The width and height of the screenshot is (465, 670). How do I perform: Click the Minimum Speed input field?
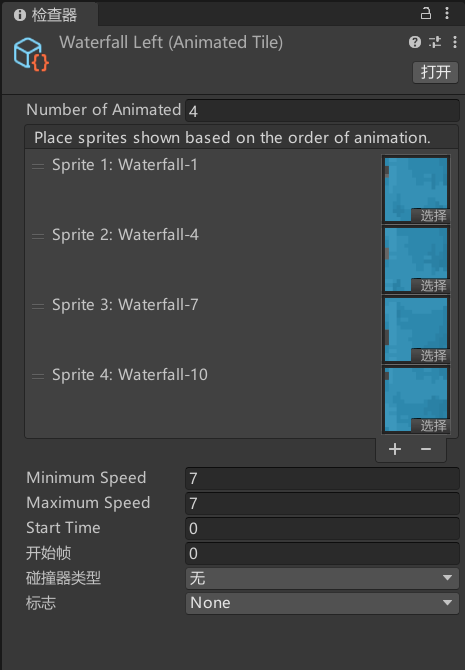pyautogui.click(x=322, y=478)
